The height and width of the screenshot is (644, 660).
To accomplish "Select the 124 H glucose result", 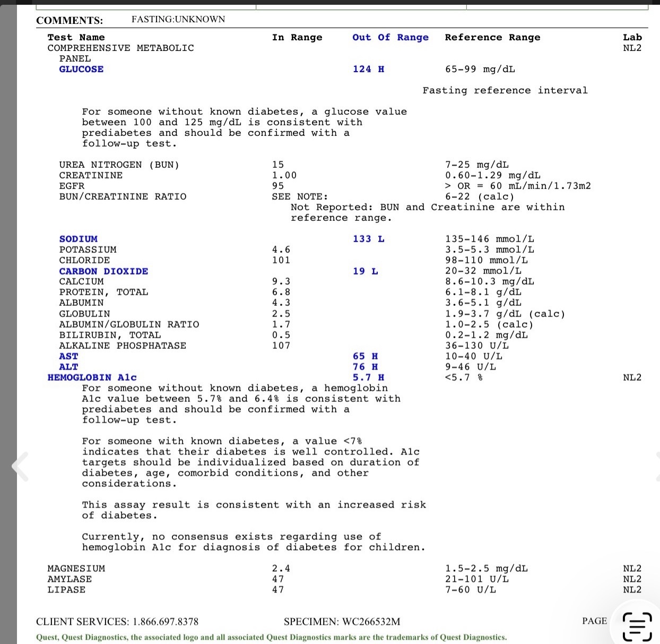I will pos(368,69).
